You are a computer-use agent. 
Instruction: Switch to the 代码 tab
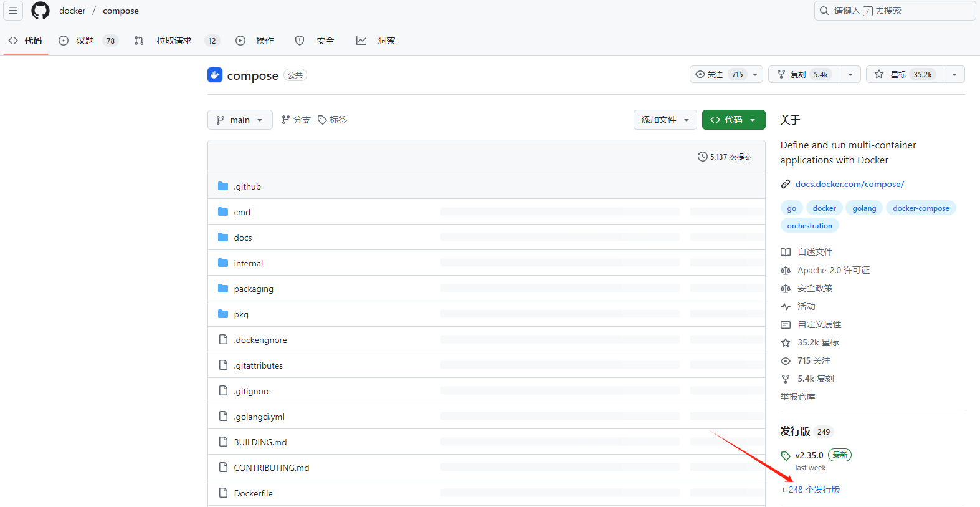click(x=26, y=41)
